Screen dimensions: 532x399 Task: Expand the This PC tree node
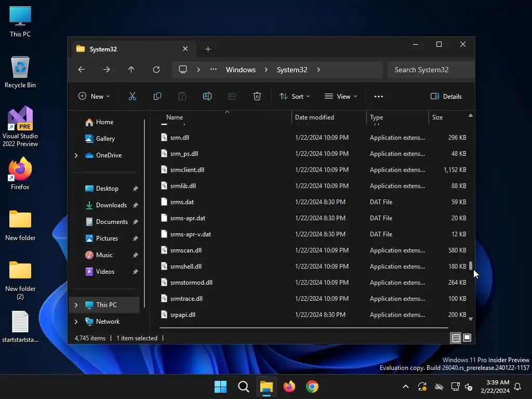pyautogui.click(x=76, y=305)
